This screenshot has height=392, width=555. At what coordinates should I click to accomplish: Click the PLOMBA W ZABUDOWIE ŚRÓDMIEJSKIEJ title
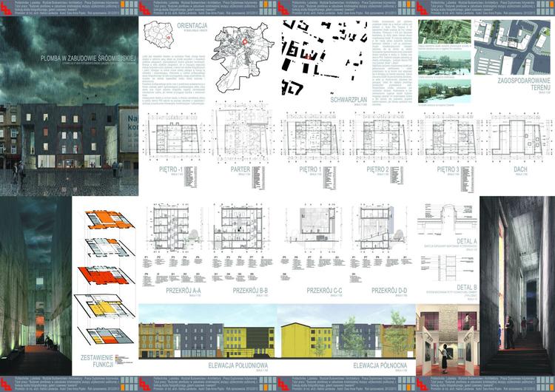tap(87, 58)
